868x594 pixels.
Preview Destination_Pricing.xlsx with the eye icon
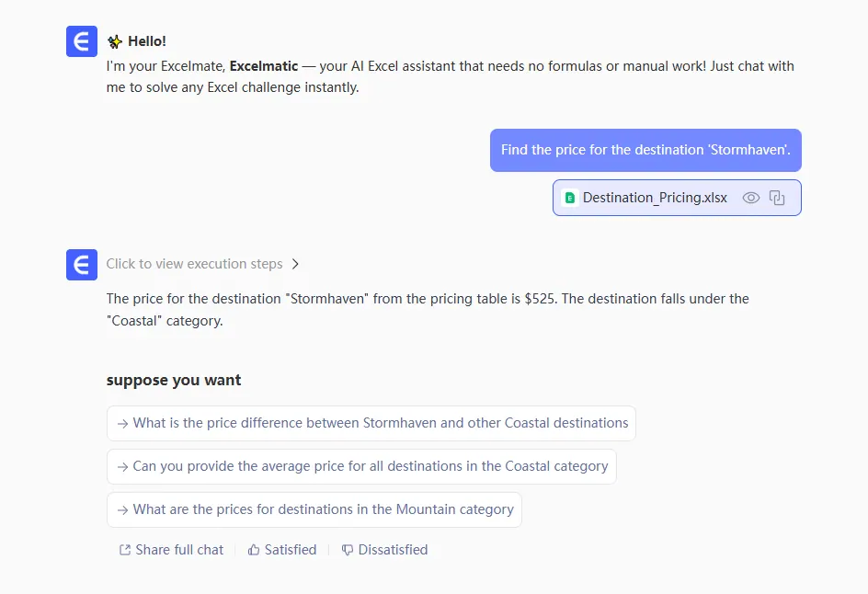(751, 198)
